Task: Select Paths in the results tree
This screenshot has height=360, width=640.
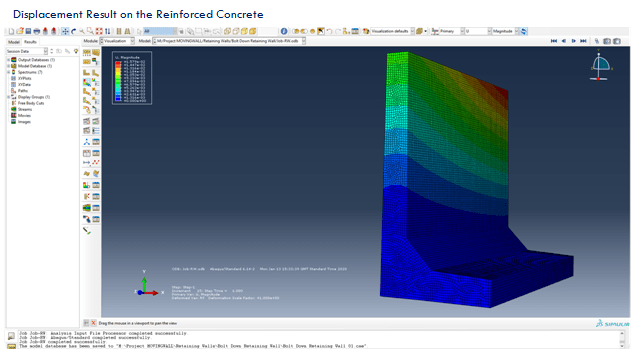Action: click(23, 91)
